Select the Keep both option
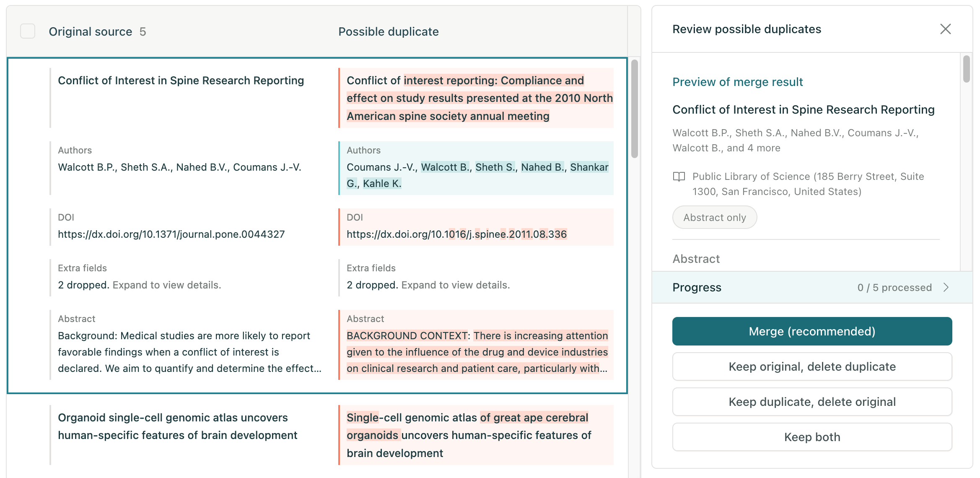Viewport: 980px width, 478px height. click(x=812, y=437)
